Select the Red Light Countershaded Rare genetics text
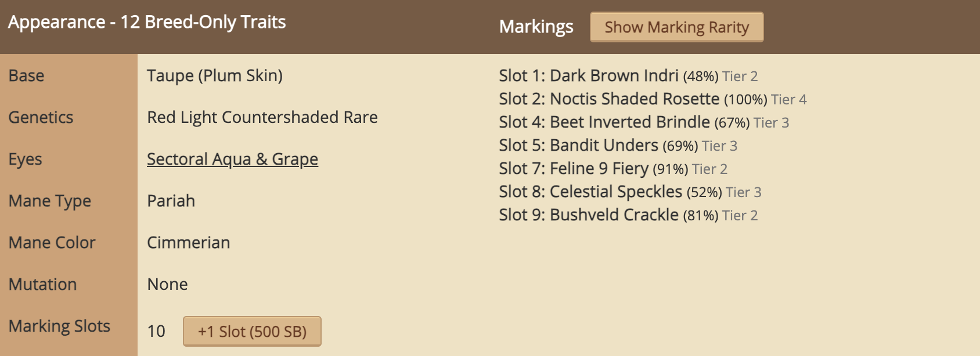The width and height of the screenshot is (980, 356). pyautogui.click(x=262, y=118)
